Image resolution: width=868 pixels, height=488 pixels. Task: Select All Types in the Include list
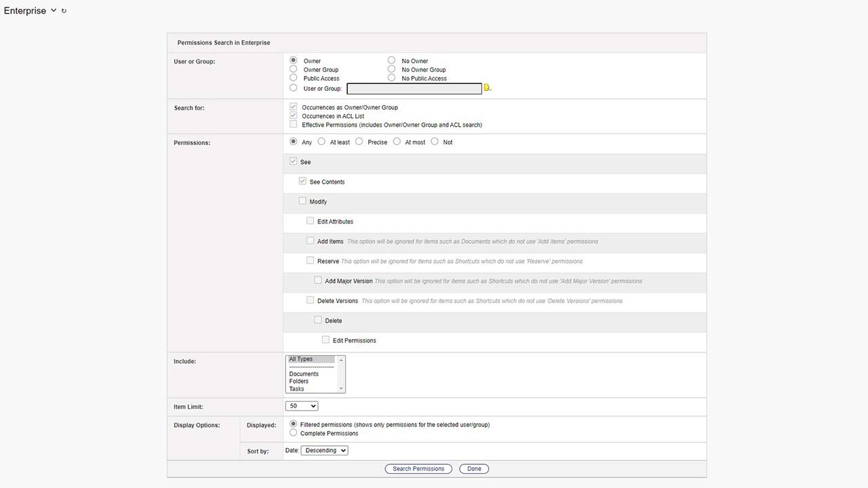[311, 359]
